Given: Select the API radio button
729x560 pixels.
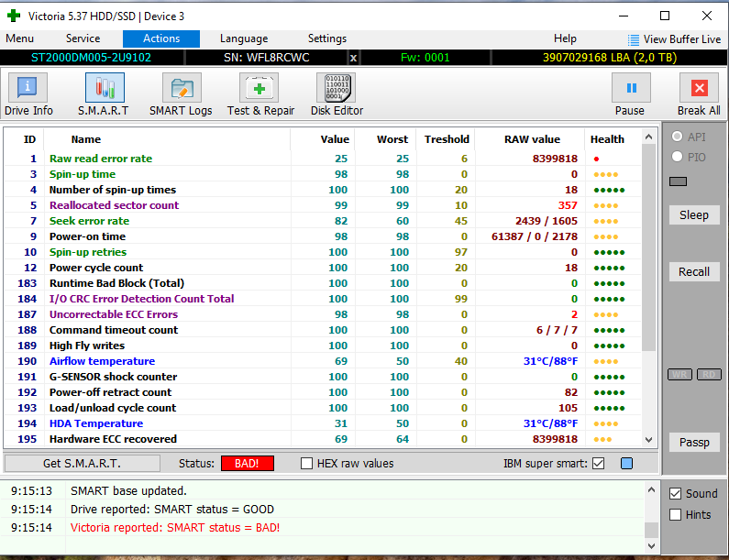Looking at the screenshot, I should click(x=678, y=136).
